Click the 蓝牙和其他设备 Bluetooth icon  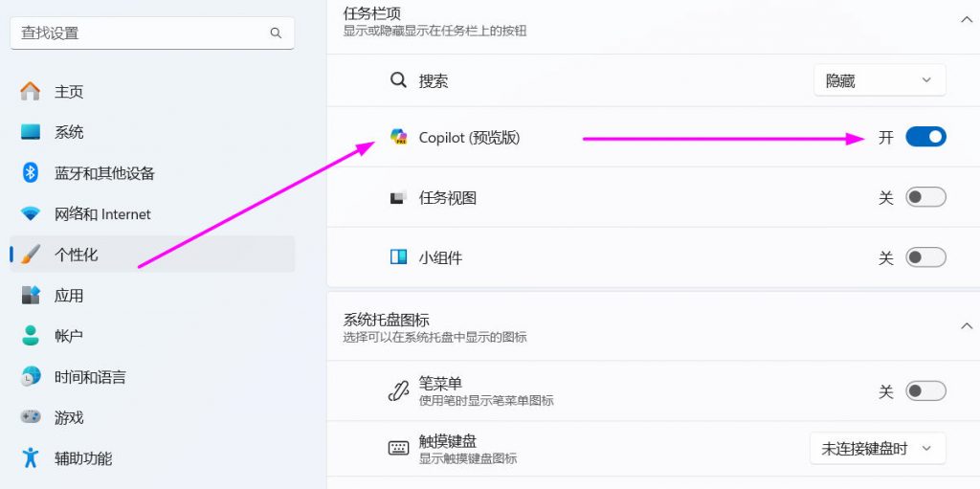coord(31,173)
